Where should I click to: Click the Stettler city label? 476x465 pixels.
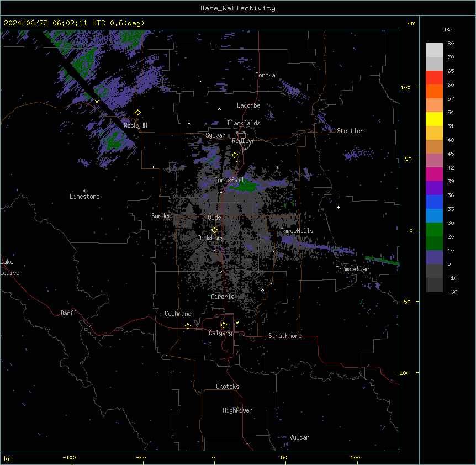click(x=350, y=131)
